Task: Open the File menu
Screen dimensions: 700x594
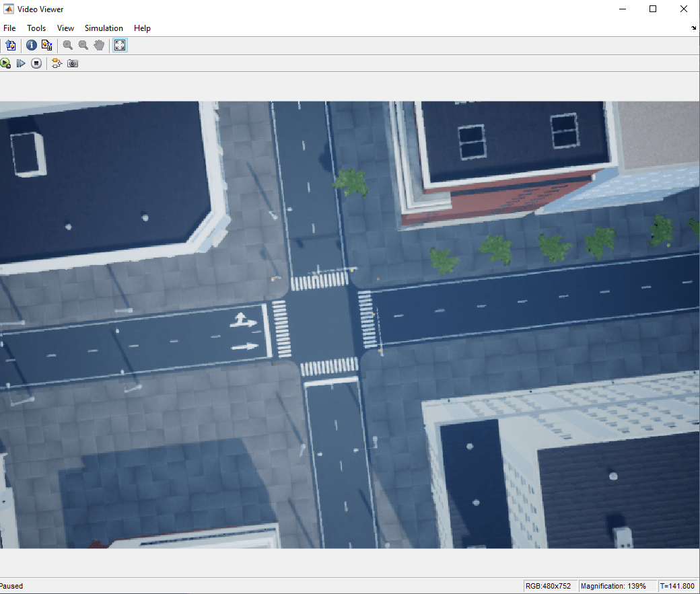Action: (9, 28)
